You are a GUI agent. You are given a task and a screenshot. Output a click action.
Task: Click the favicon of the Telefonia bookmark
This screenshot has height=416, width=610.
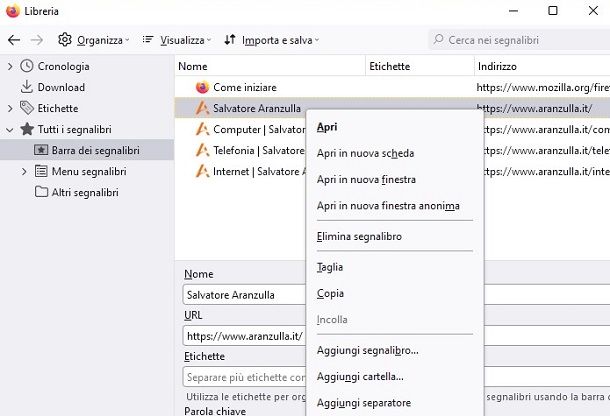pos(202,150)
